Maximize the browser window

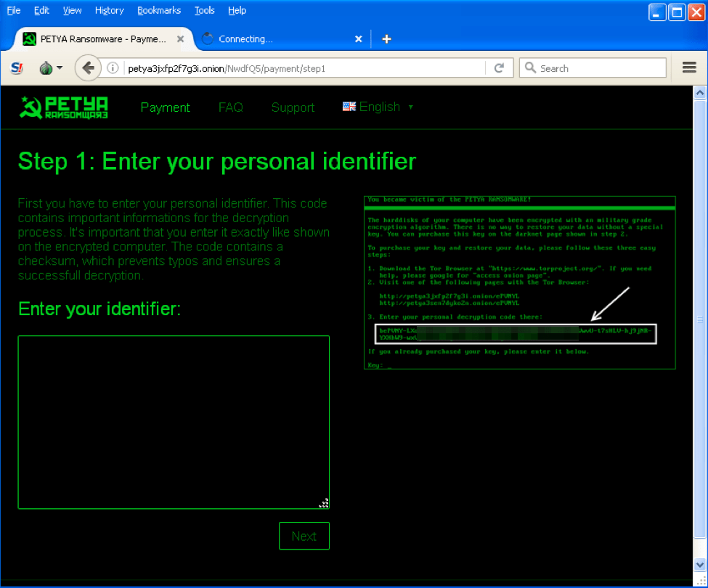pyautogui.click(x=677, y=12)
